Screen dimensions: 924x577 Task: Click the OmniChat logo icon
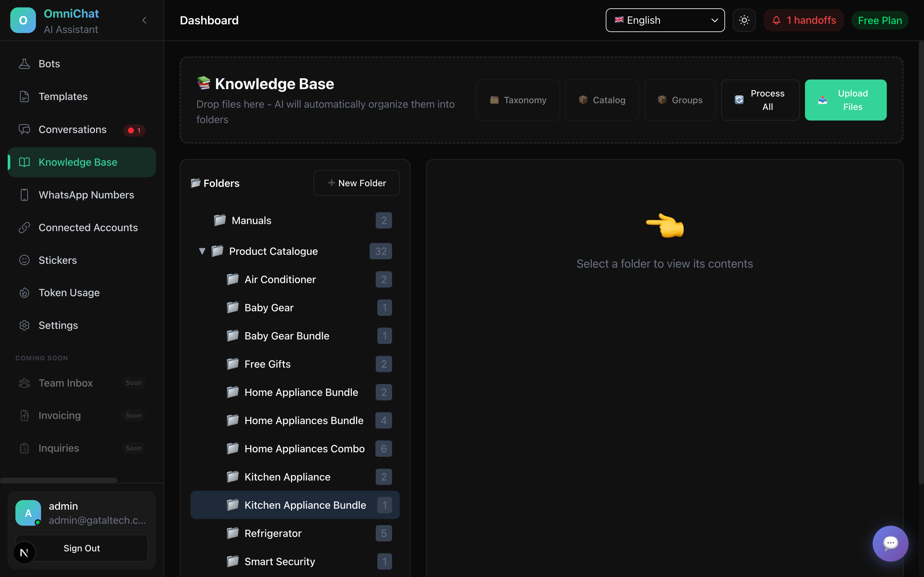click(23, 20)
